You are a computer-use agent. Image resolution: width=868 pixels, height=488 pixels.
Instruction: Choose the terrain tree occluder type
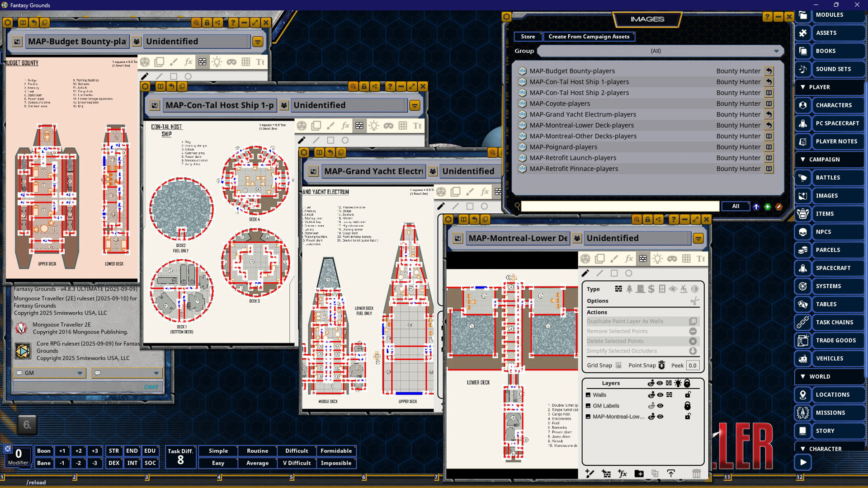point(629,289)
